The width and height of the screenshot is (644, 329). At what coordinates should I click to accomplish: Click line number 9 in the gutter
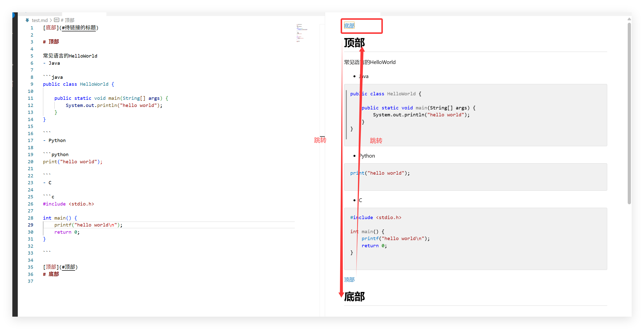pos(32,84)
